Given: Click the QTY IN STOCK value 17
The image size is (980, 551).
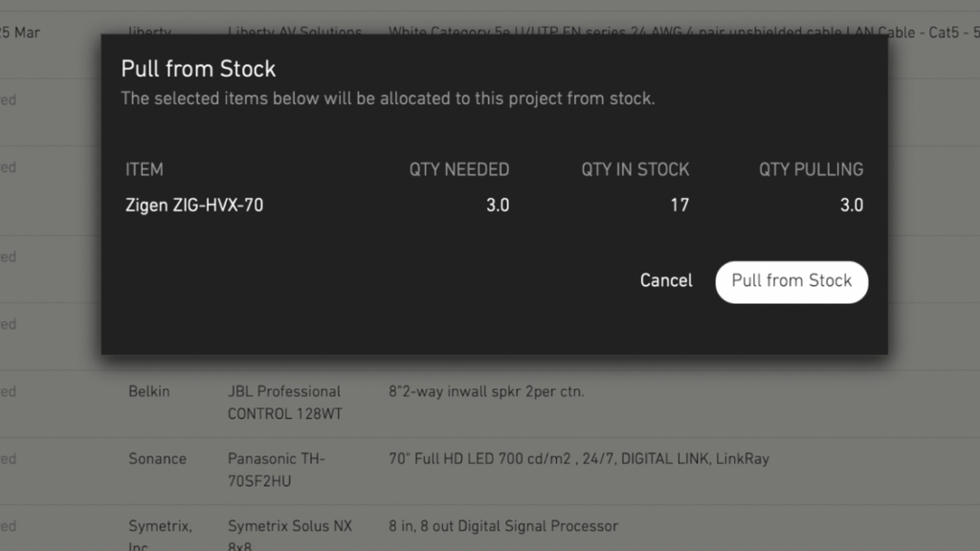Looking at the screenshot, I should tap(679, 205).
